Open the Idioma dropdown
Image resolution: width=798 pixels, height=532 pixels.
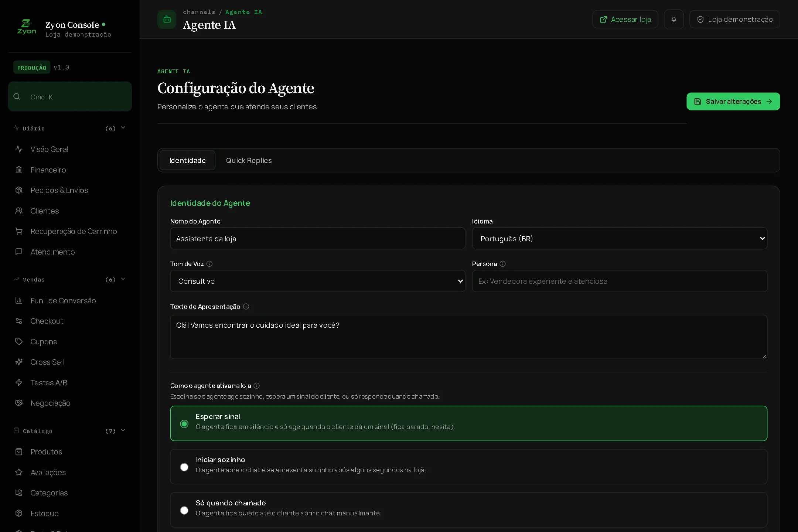click(x=620, y=239)
